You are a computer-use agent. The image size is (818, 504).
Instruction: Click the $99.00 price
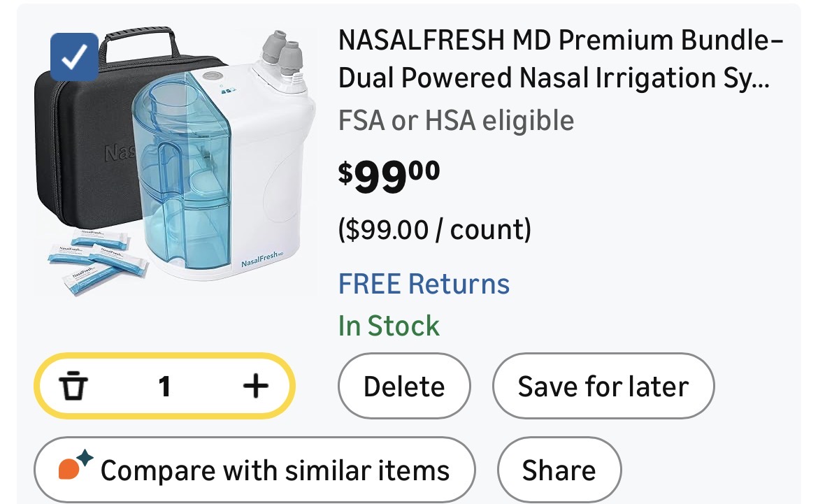389,177
